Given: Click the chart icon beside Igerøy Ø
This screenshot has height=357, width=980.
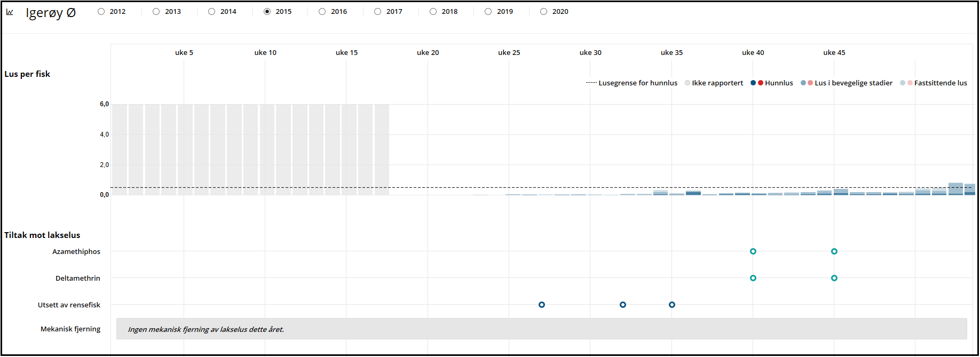Looking at the screenshot, I should click(x=10, y=12).
